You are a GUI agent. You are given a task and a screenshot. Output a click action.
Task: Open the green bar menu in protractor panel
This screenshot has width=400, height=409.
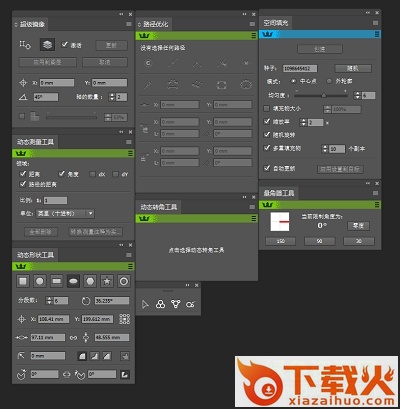(x=377, y=205)
